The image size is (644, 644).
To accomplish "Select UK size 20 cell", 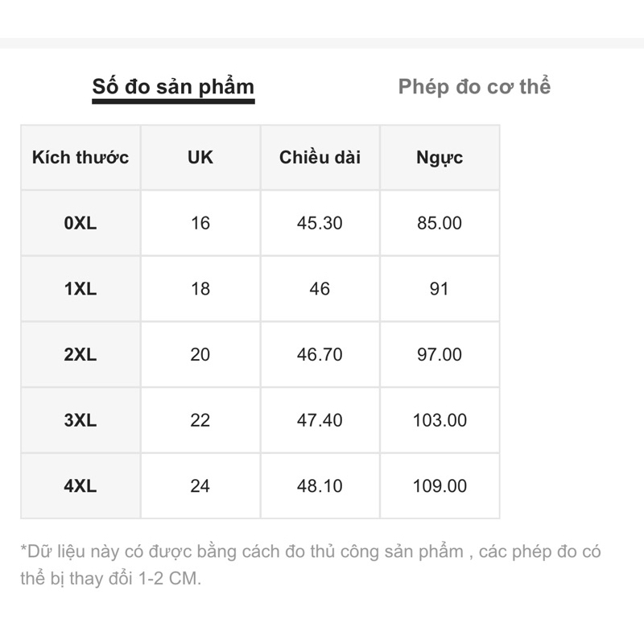I will click(200, 355).
